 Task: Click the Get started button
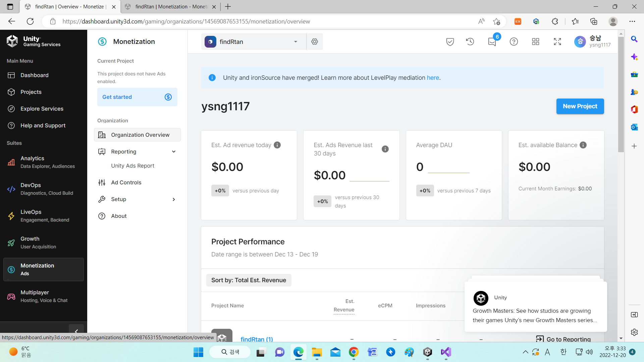(137, 97)
